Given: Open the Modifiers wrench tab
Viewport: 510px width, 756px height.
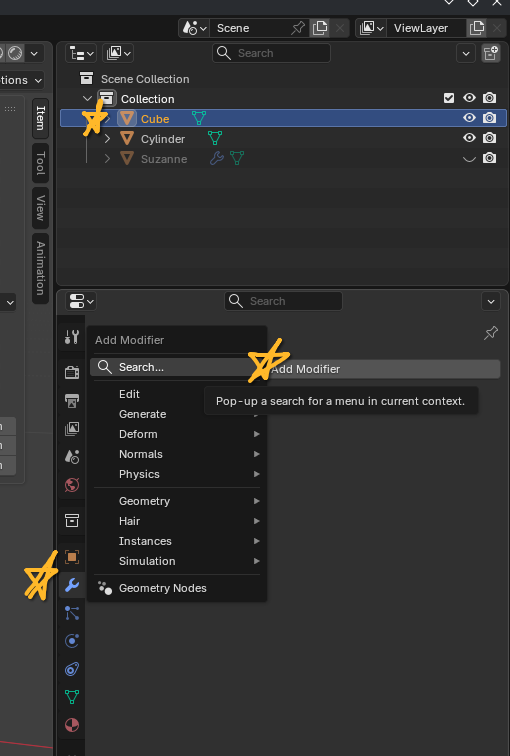Looking at the screenshot, I should (x=72, y=585).
